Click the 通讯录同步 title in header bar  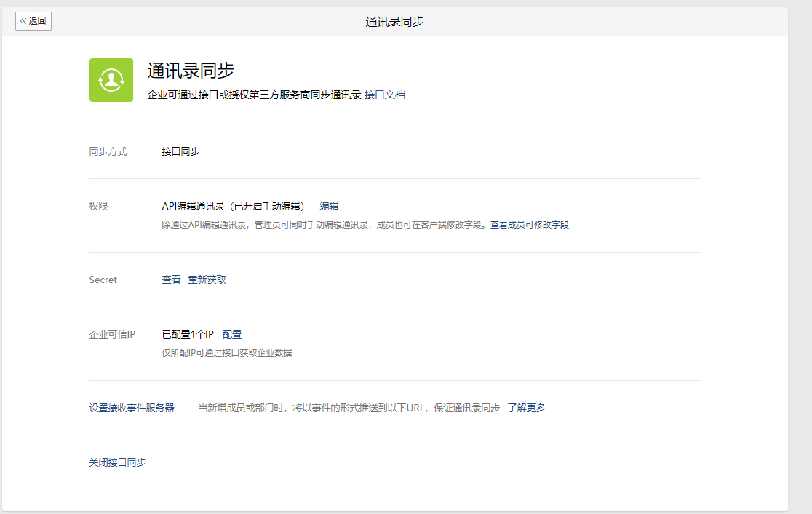pyautogui.click(x=394, y=22)
